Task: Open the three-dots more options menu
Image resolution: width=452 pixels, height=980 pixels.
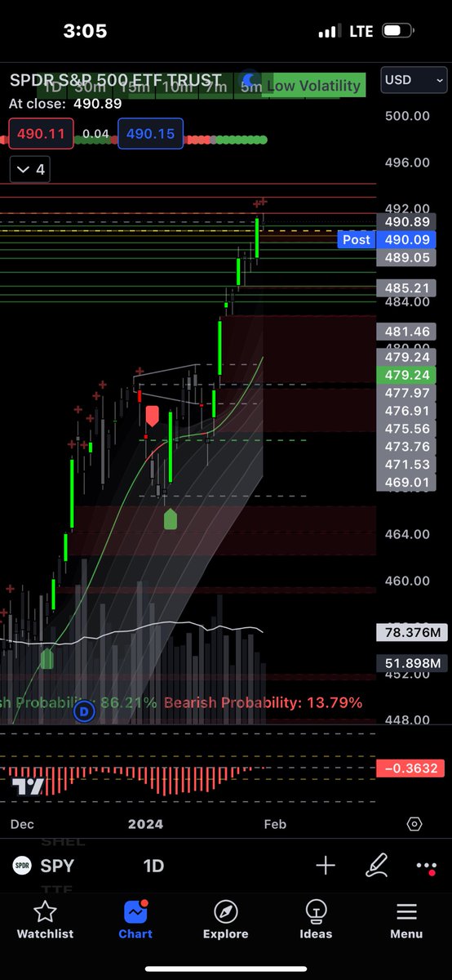Action: 426,866
